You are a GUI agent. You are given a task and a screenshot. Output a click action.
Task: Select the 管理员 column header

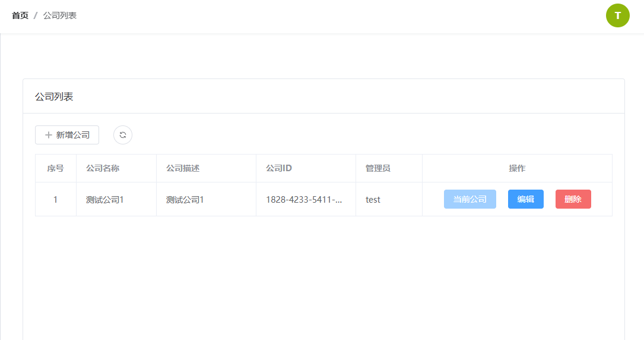377,168
